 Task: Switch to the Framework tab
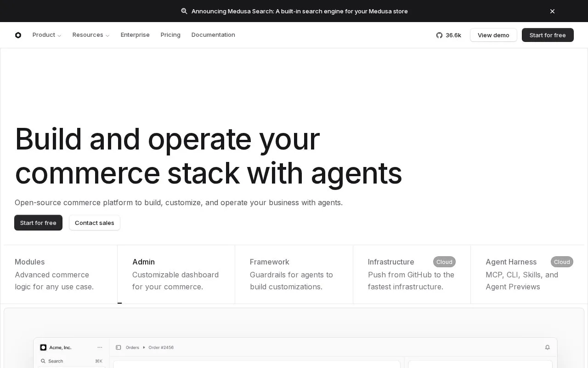click(294, 274)
